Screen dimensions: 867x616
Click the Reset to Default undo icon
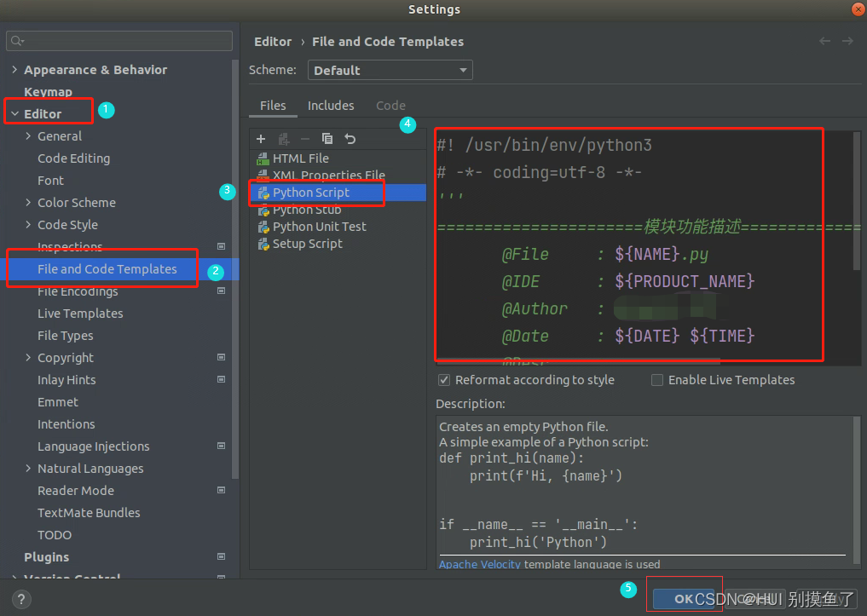point(350,139)
